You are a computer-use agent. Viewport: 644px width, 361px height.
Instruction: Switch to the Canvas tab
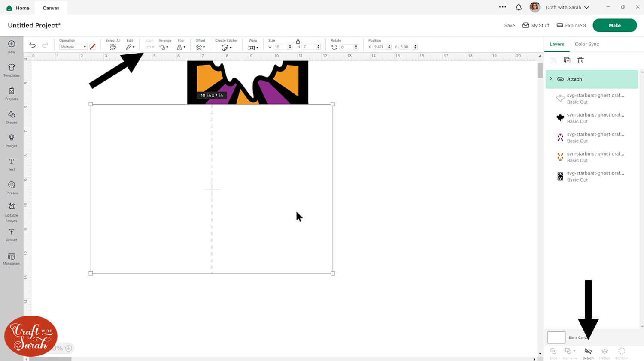click(51, 8)
